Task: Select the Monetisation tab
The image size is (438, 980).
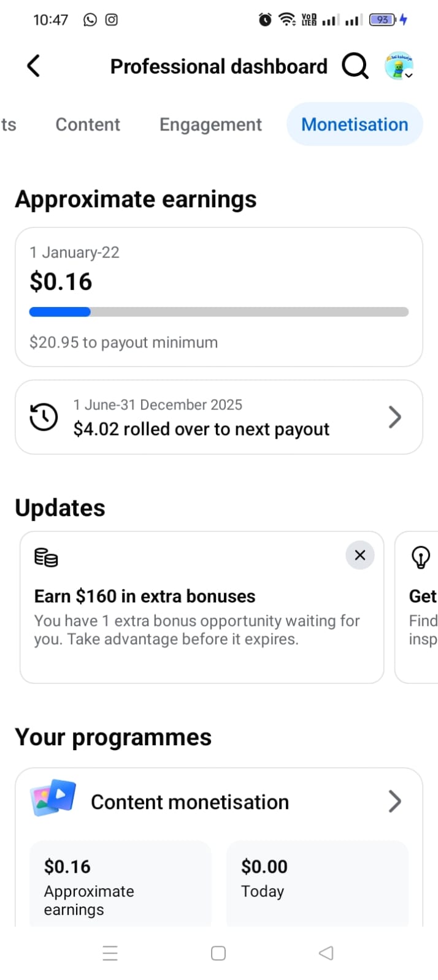Action: pos(355,124)
